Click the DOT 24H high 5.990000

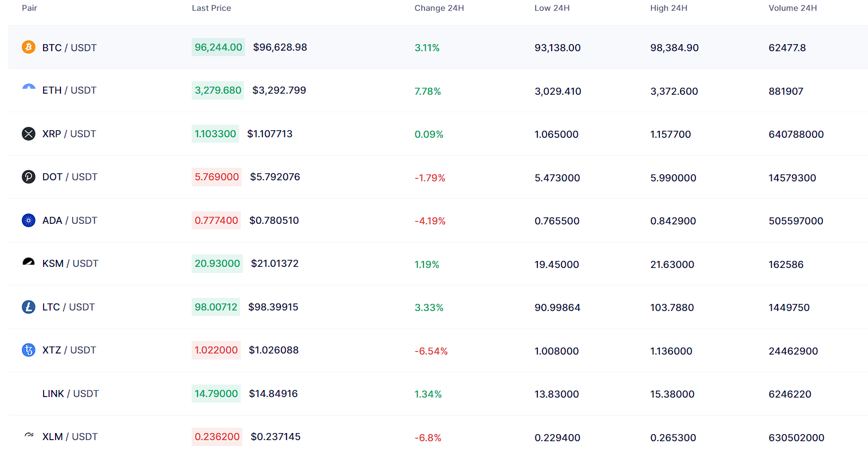pos(673,178)
